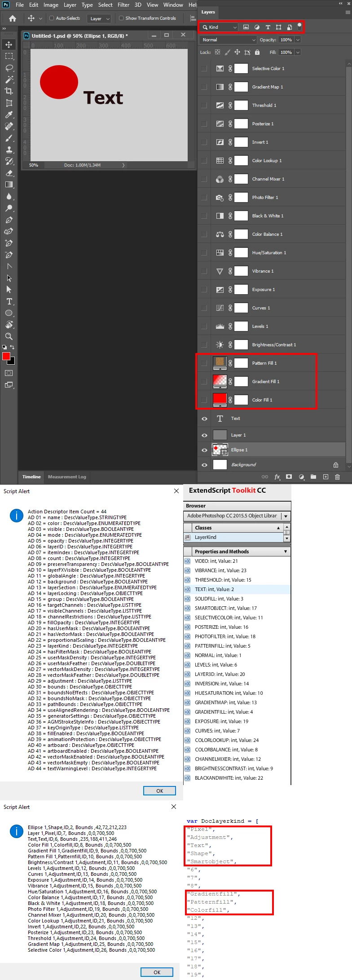The image size is (352, 980).
Task: Select the Brush tool
Action: click(9, 138)
